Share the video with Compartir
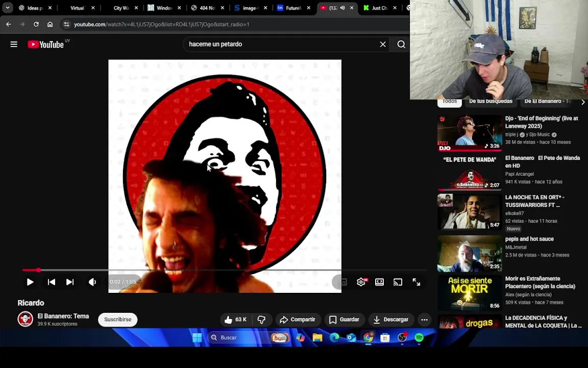The height and width of the screenshot is (368, 588). tap(298, 319)
